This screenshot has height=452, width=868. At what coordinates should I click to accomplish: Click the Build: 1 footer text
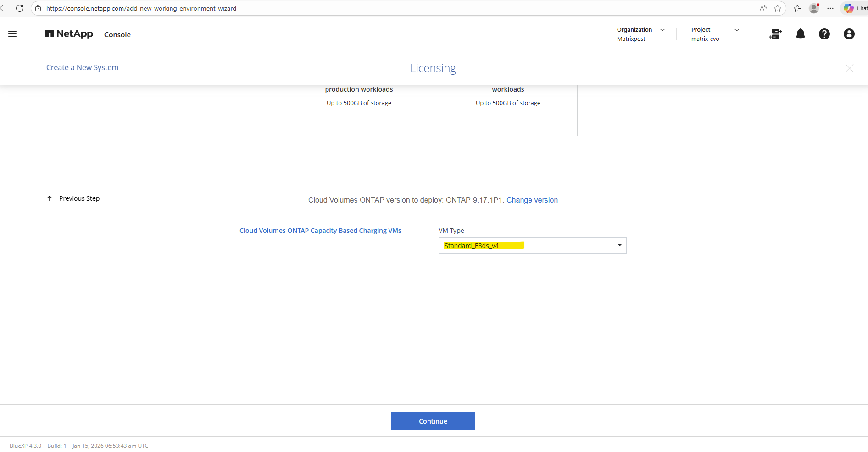point(57,446)
